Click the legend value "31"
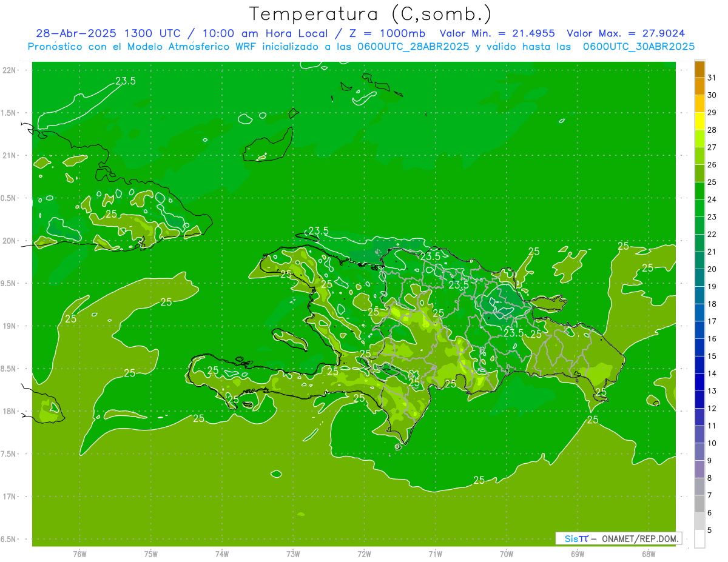The height and width of the screenshot is (562, 728). 712,78
